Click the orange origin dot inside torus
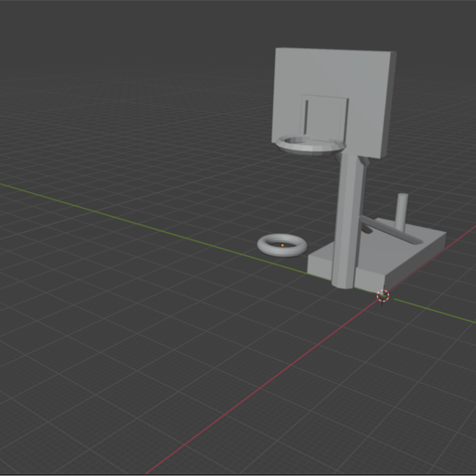Image resolution: width=476 pixels, height=476 pixels. 282,245
